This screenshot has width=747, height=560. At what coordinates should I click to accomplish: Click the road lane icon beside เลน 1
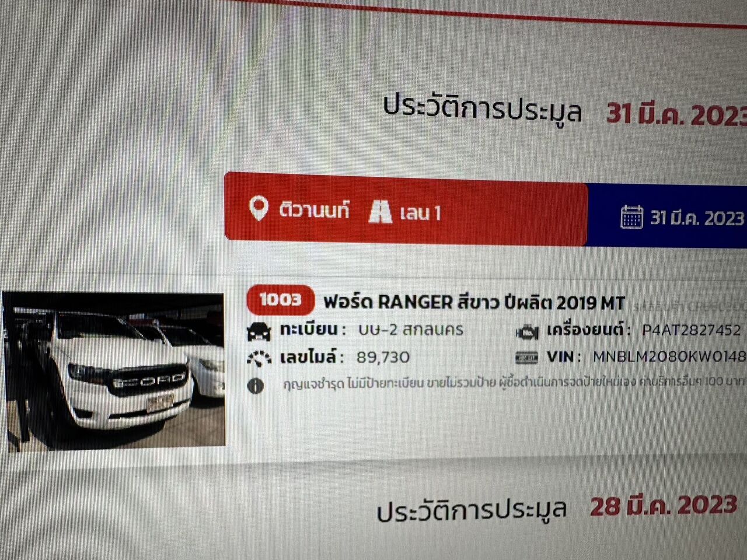click(381, 212)
